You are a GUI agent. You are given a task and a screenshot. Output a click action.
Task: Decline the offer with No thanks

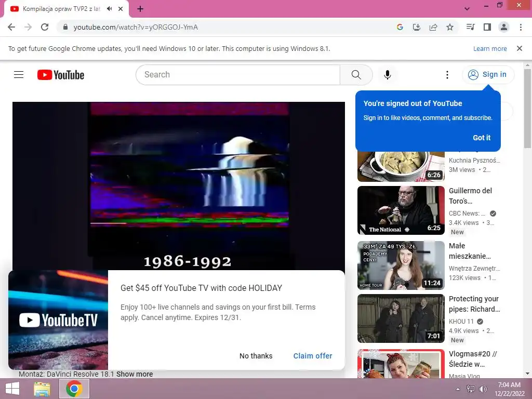coord(256,356)
